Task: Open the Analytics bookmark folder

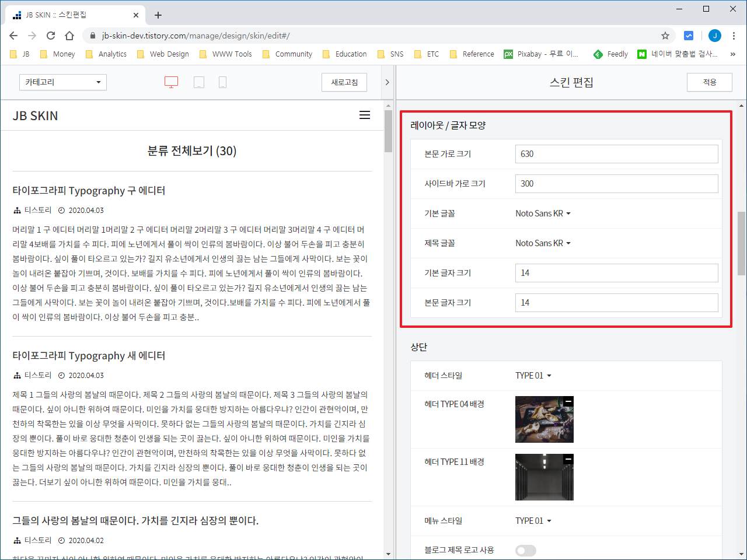Action: 106,54
